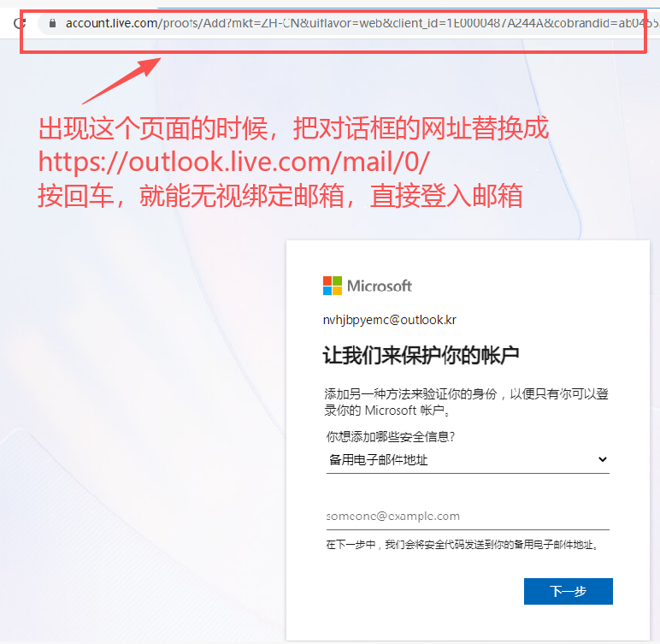Click the Microsoft four-color square logo
Image resolution: width=660 pixels, height=644 pixels.
click(332, 286)
